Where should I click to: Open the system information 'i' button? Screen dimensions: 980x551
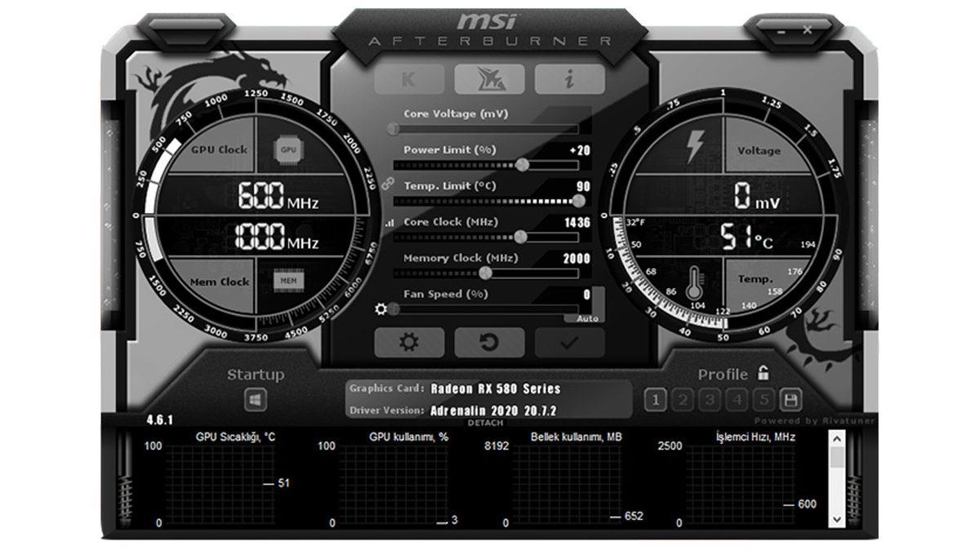[x=569, y=79]
